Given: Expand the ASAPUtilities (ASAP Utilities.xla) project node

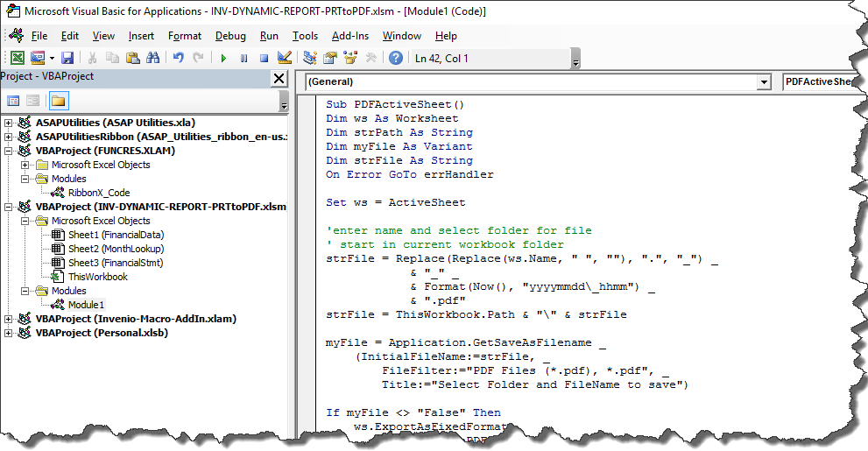Looking at the screenshot, I should pos(8,123).
